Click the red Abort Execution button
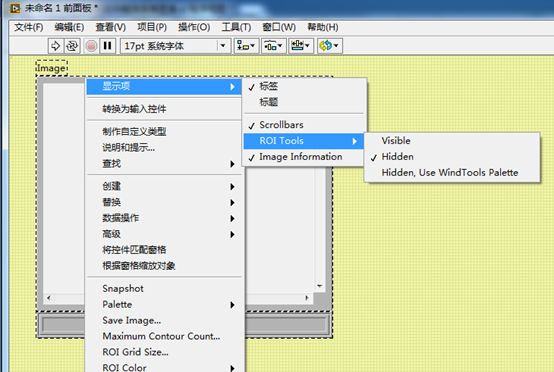This screenshot has height=372, width=554. 91,46
